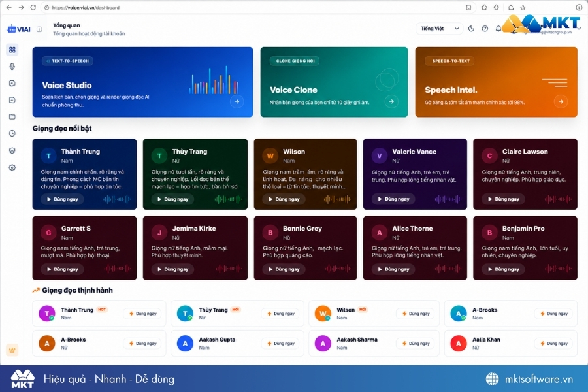Viewport: 588px width, 392px height.
Task: Click Aalia Khan red avatar
Action: [x=458, y=343]
